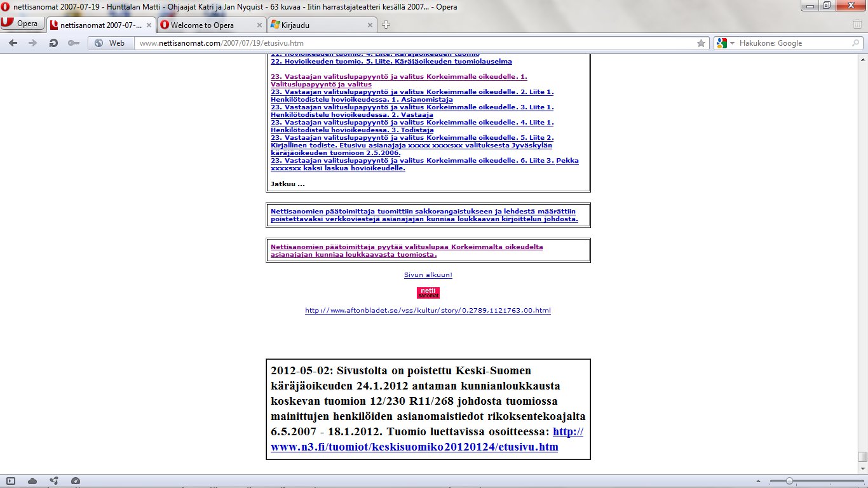Reload the current page

point(53,43)
